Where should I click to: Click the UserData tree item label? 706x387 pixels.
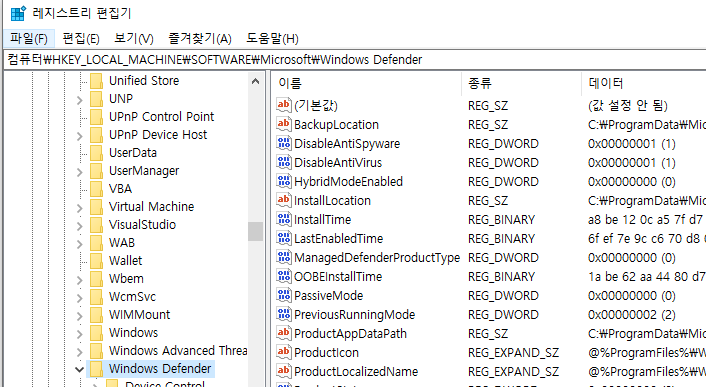[133, 153]
